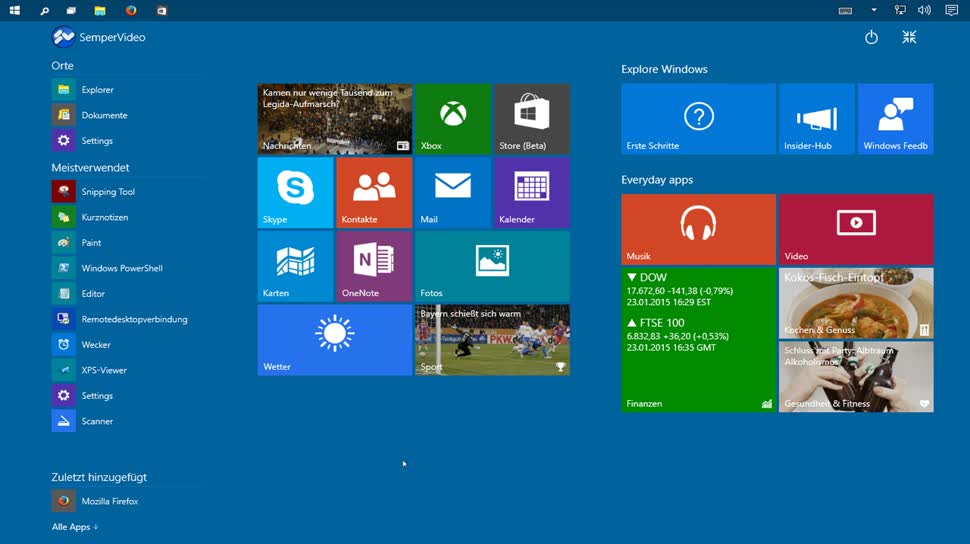
Task: Open the notifications action center icon
Action: point(951,11)
